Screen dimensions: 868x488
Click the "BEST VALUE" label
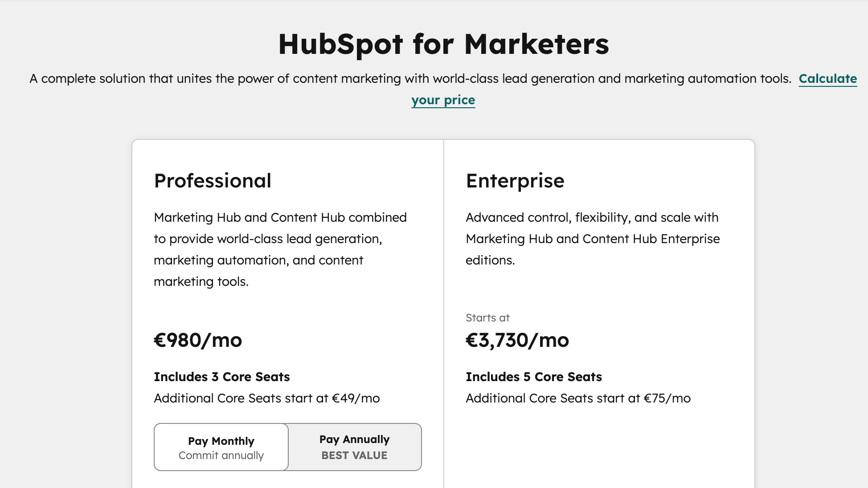tap(354, 455)
